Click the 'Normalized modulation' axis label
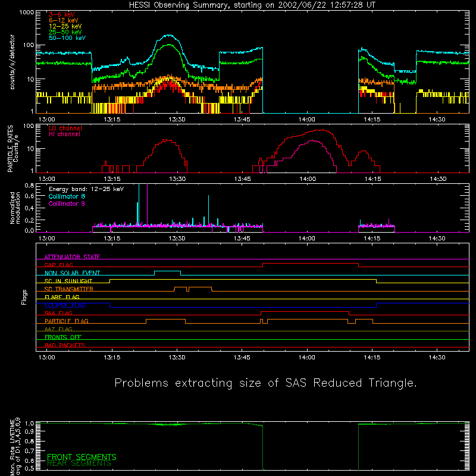 click(15, 208)
